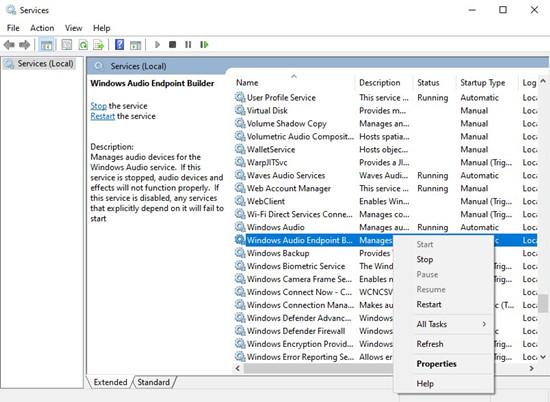Viewport: 550px width, 402px height.
Task: Switch to the Standard tab
Action: pos(154,382)
